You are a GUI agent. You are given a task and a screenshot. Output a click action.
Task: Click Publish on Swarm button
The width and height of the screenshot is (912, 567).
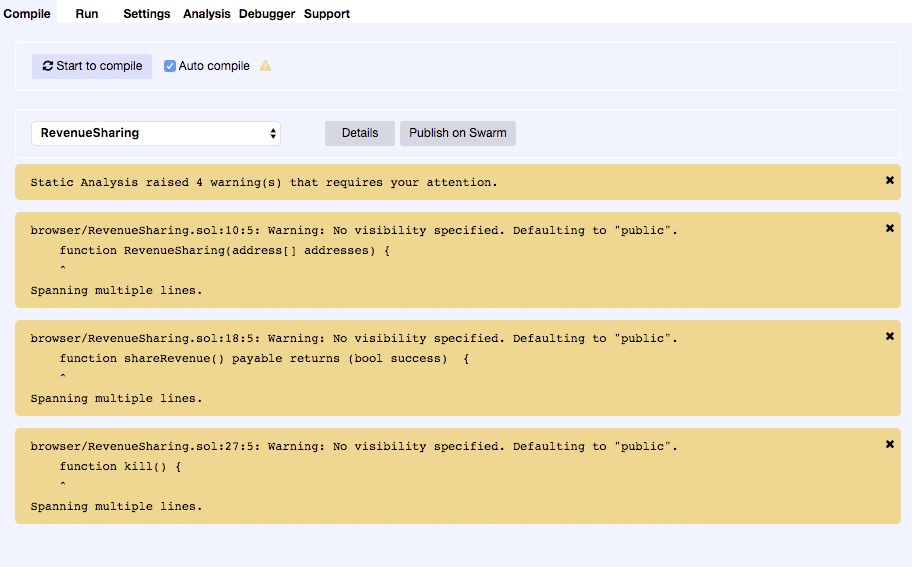(x=457, y=133)
